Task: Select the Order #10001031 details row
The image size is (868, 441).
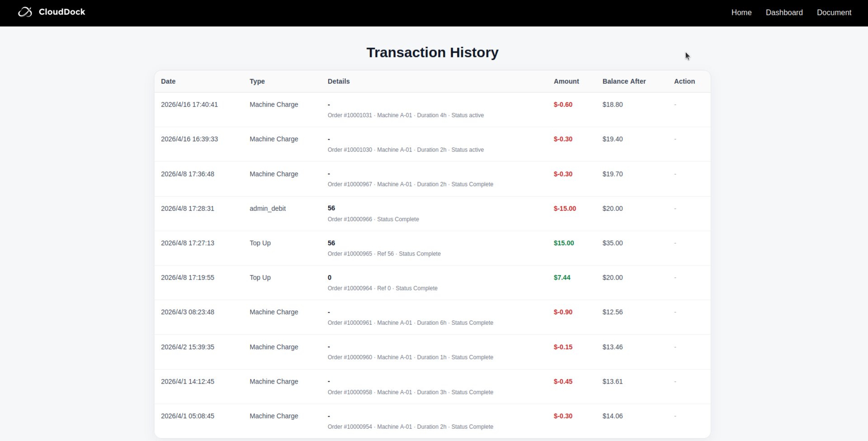Action: [406, 115]
